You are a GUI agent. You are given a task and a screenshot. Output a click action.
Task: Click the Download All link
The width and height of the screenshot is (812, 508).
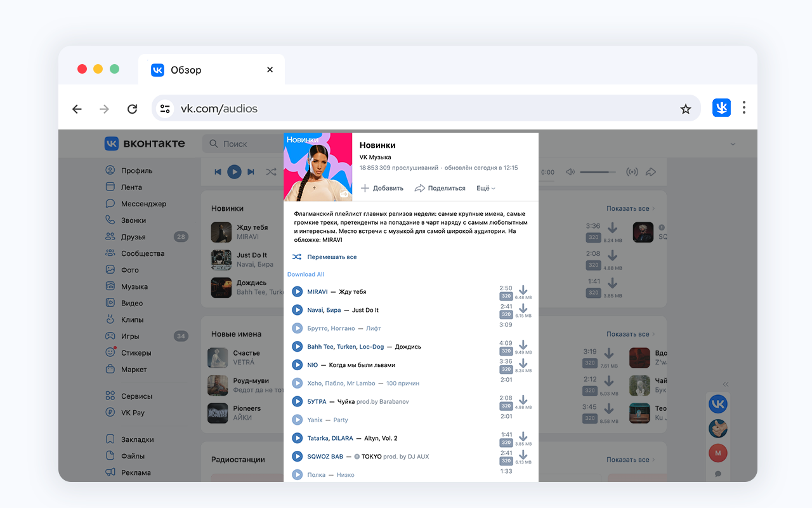tap(306, 274)
